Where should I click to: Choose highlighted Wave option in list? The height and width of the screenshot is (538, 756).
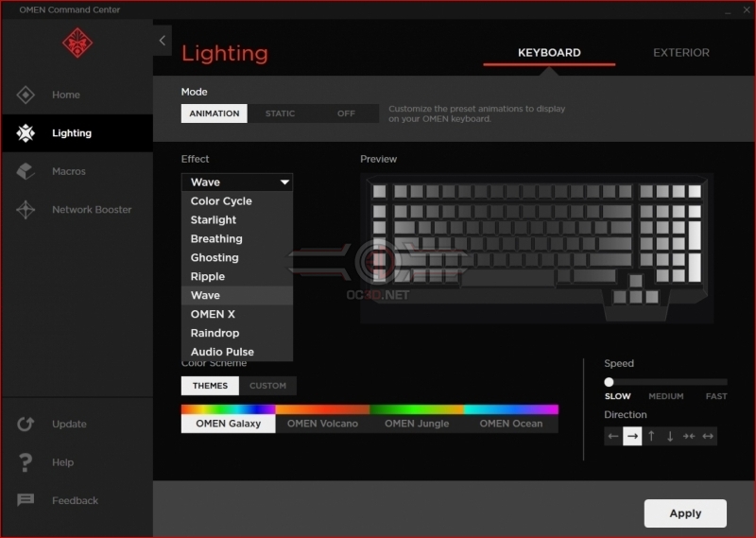[237, 295]
